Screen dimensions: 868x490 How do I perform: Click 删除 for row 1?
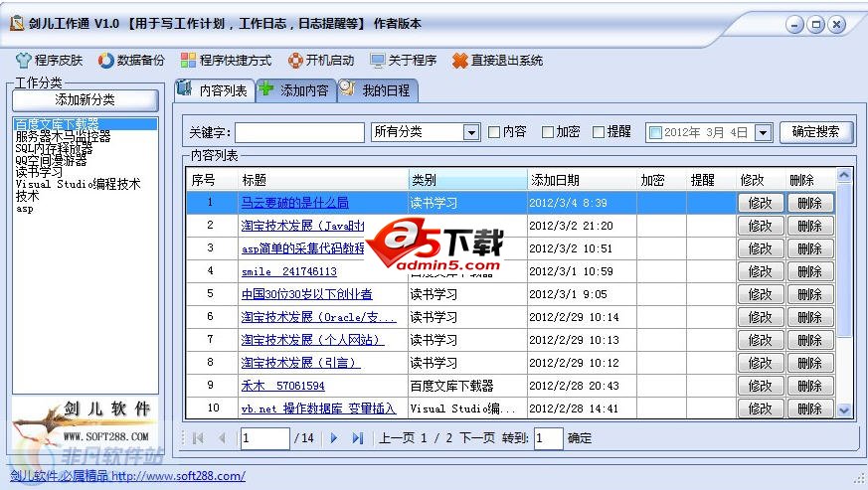810,203
